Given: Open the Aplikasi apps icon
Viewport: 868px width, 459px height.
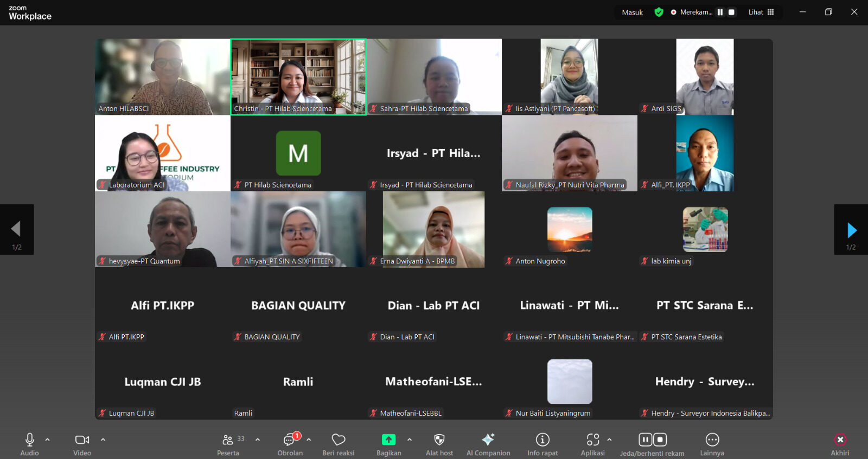Looking at the screenshot, I should click(x=593, y=439).
